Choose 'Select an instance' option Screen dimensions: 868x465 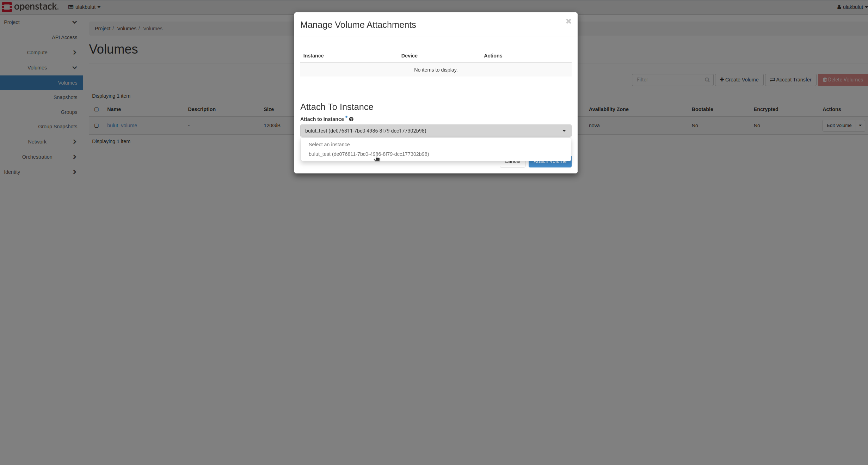[436, 145]
